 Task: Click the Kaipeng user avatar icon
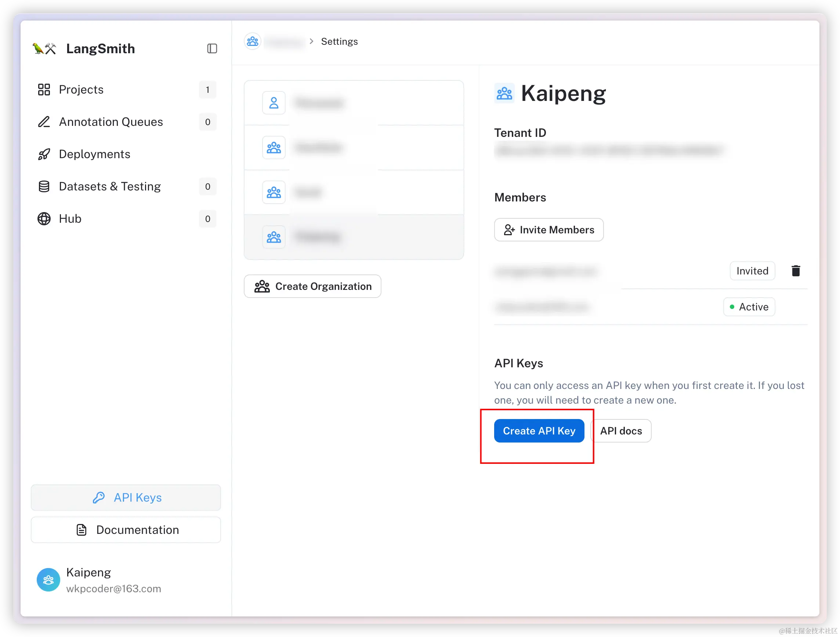click(48, 580)
